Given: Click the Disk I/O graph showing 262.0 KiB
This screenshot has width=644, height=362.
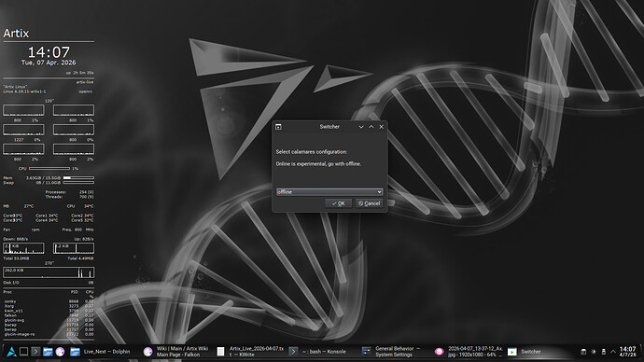Looking at the screenshot, I should [x=49, y=272].
